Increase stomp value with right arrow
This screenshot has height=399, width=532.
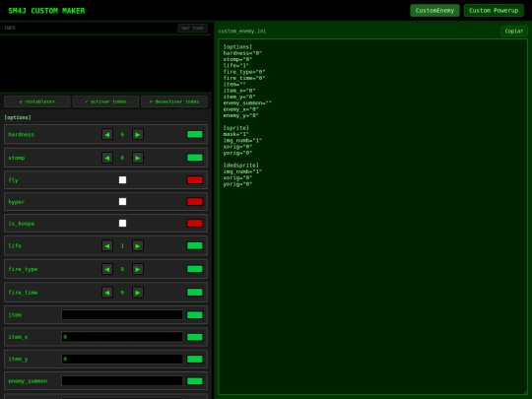[137, 158]
